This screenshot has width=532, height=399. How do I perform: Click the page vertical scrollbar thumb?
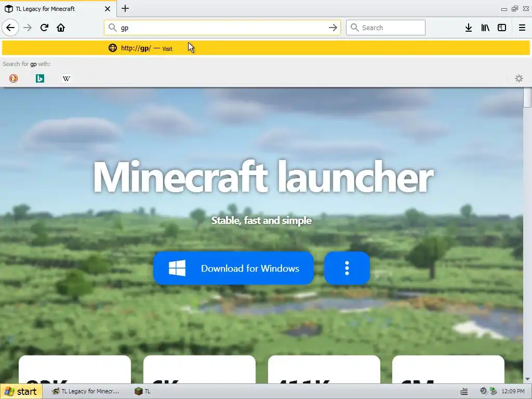tap(527, 97)
